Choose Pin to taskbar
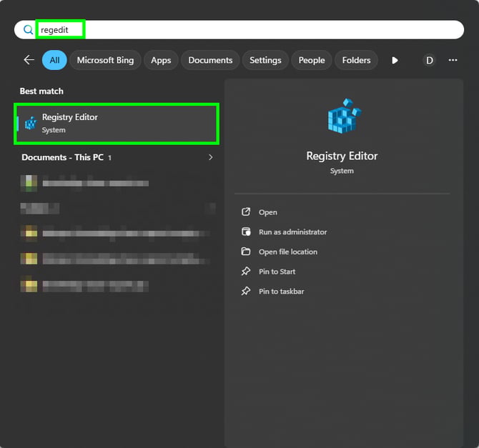The height and width of the screenshot is (448, 479). pyautogui.click(x=282, y=292)
